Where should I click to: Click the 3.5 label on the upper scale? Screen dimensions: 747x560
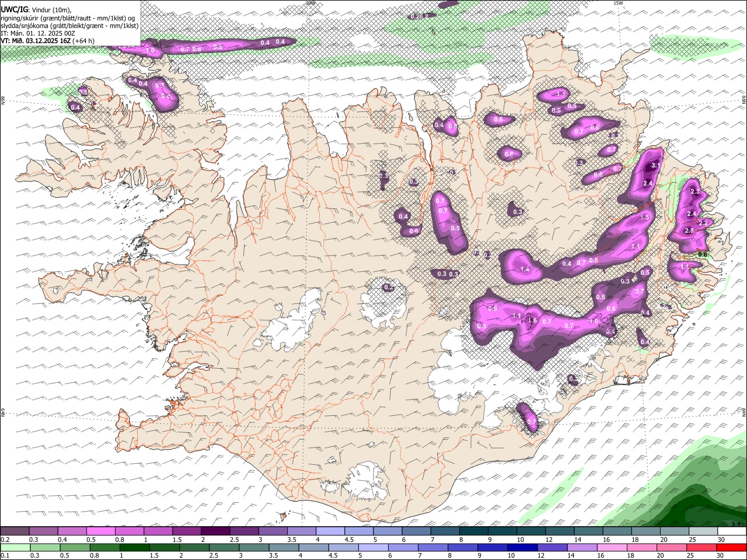(291, 540)
